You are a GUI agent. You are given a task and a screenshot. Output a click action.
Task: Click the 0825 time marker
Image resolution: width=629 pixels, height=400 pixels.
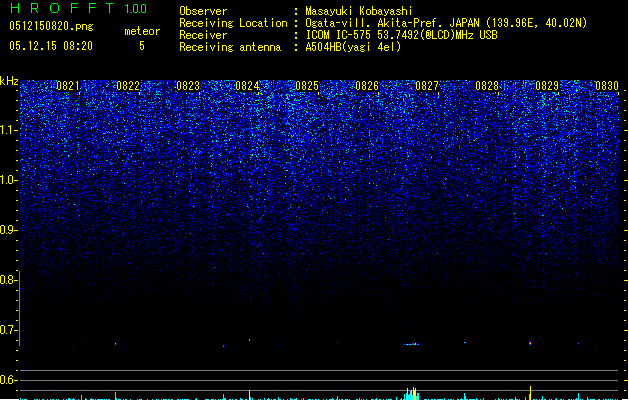[x=307, y=86]
